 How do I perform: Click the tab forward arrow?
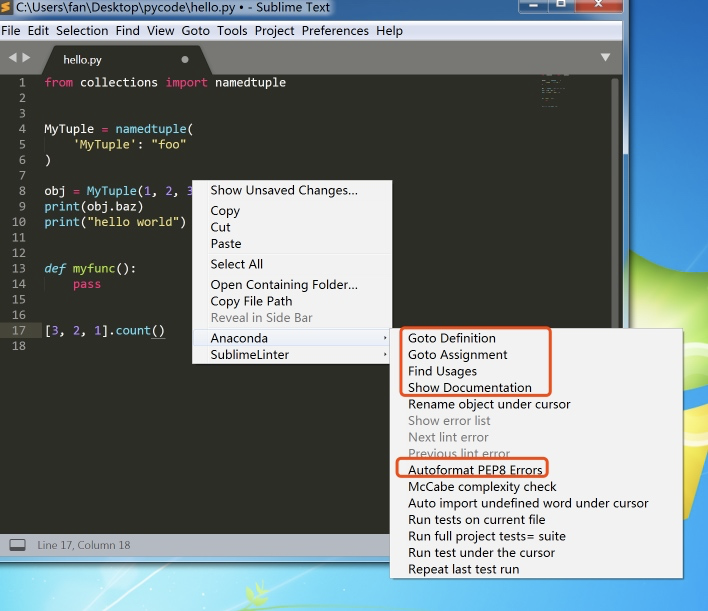pos(26,57)
